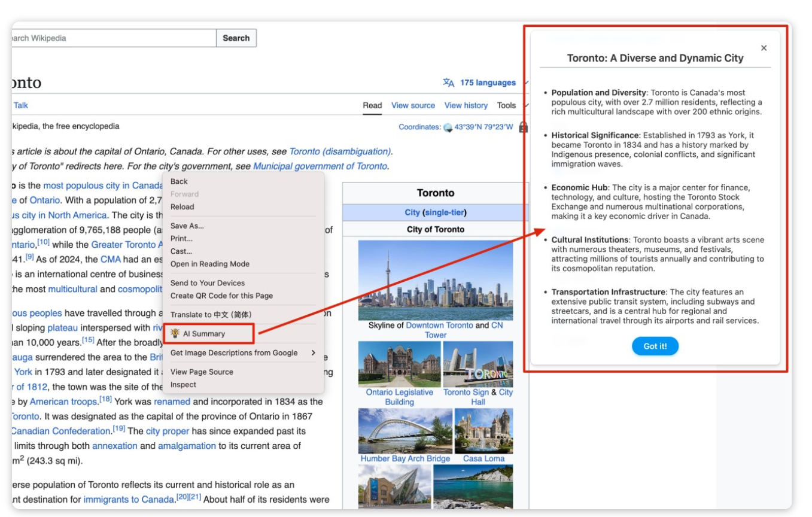The height and width of the screenshot is (517, 812).
Task: Switch to the View source tab
Action: tap(413, 105)
